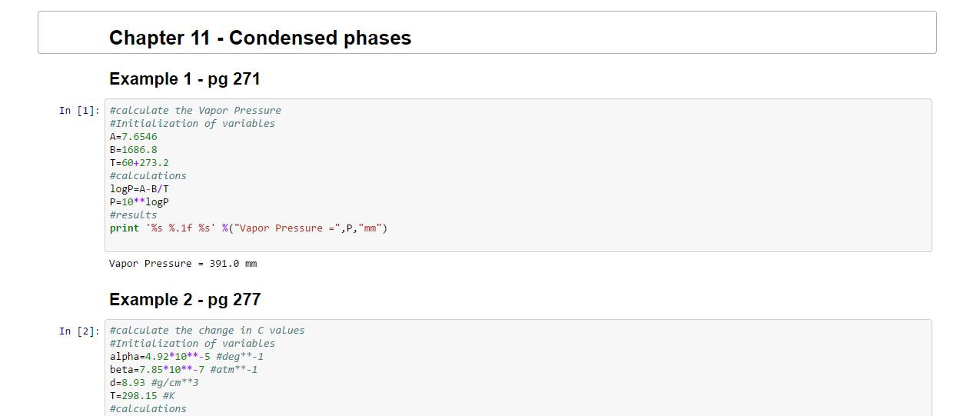Place cursor on the P=10**logP line

pos(139,201)
